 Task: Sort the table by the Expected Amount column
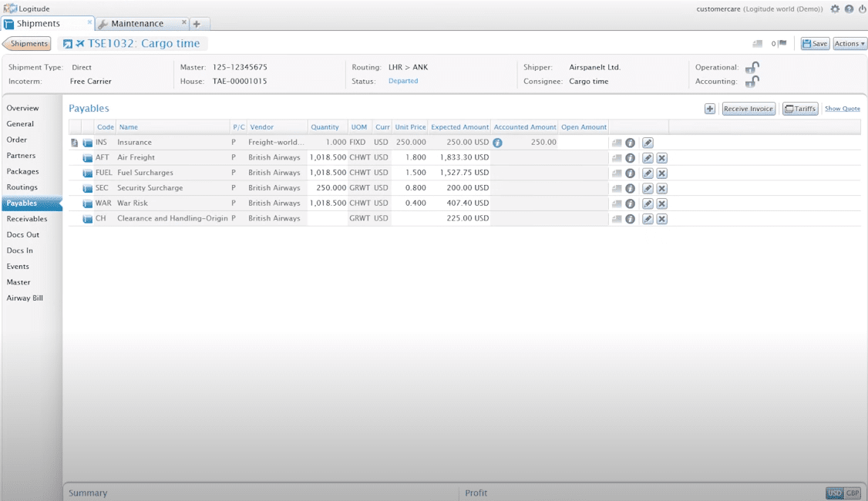coord(459,127)
